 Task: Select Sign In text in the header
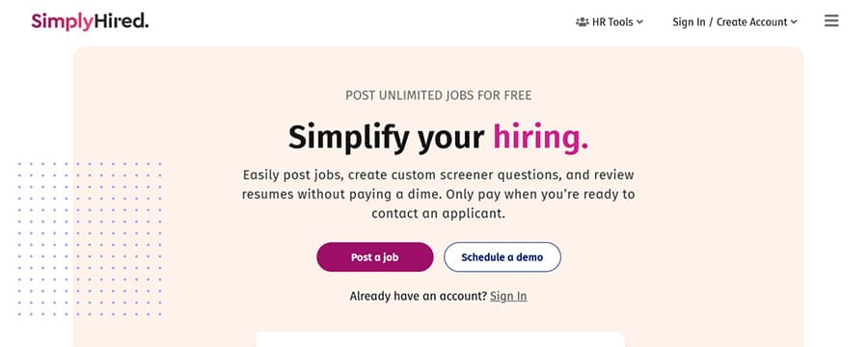pos(689,22)
